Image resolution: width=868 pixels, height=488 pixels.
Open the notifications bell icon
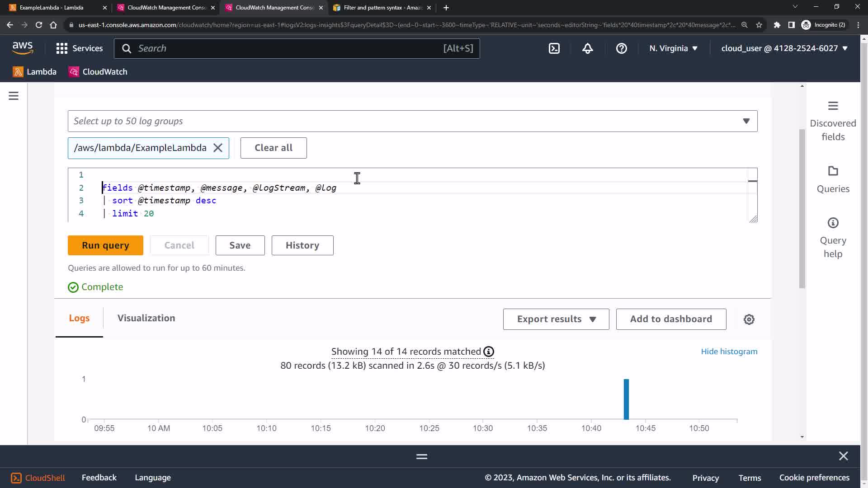pos(587,48)
